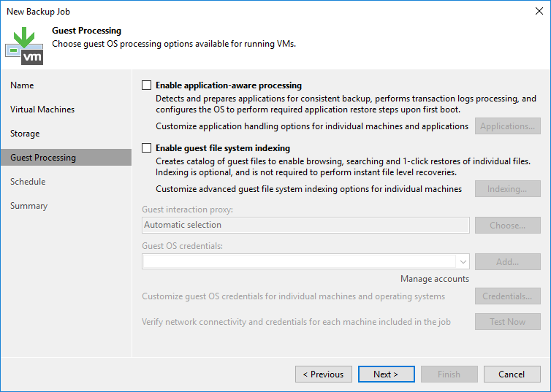Open the Summary step
The height and width of the screenshot is (392, 551).
[29, 206]
